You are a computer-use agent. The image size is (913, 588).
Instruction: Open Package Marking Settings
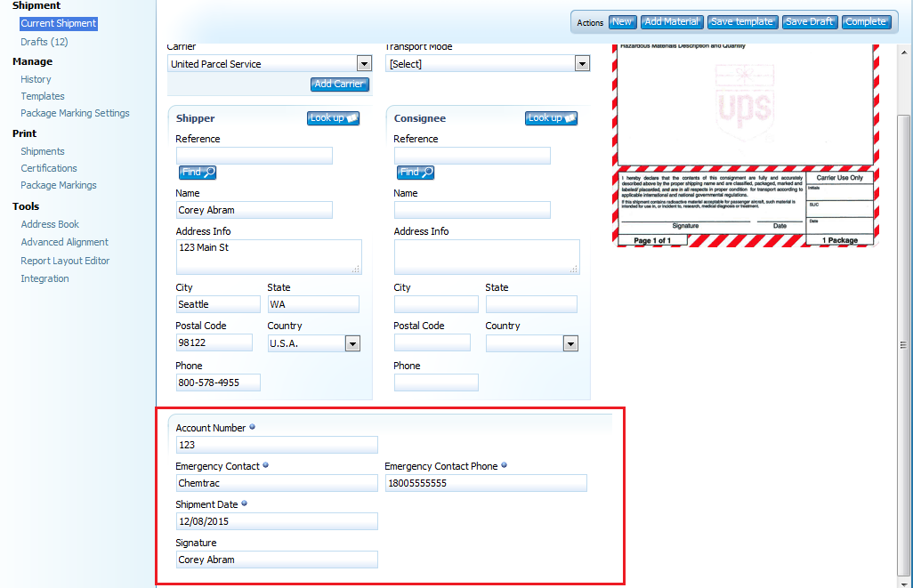pos(75,113)
